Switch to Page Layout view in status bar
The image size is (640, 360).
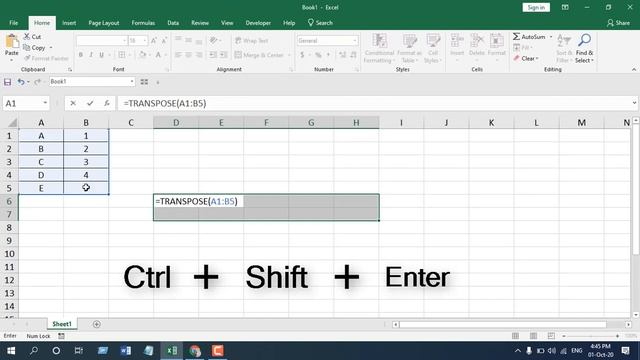pyautogui.click(x=533, y=336)
